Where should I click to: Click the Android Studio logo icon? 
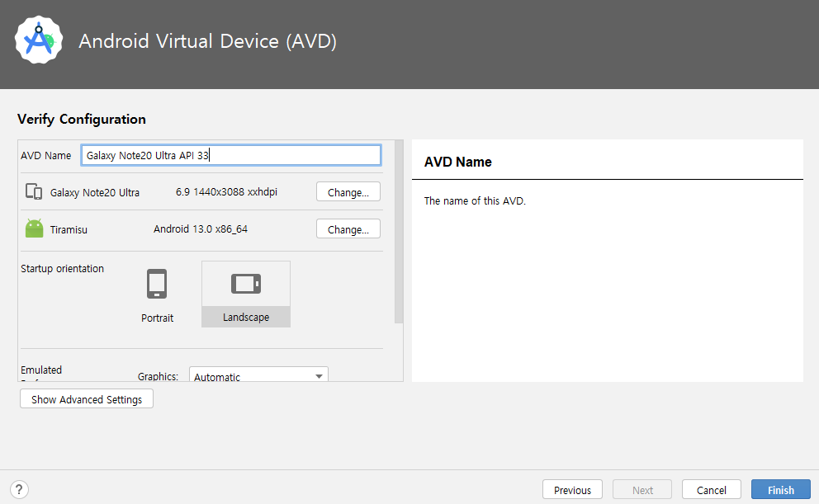click(39, 40)
